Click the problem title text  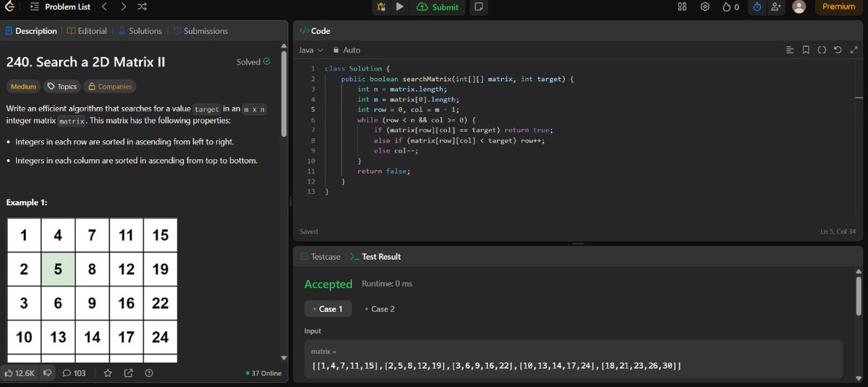coord(85,62)
